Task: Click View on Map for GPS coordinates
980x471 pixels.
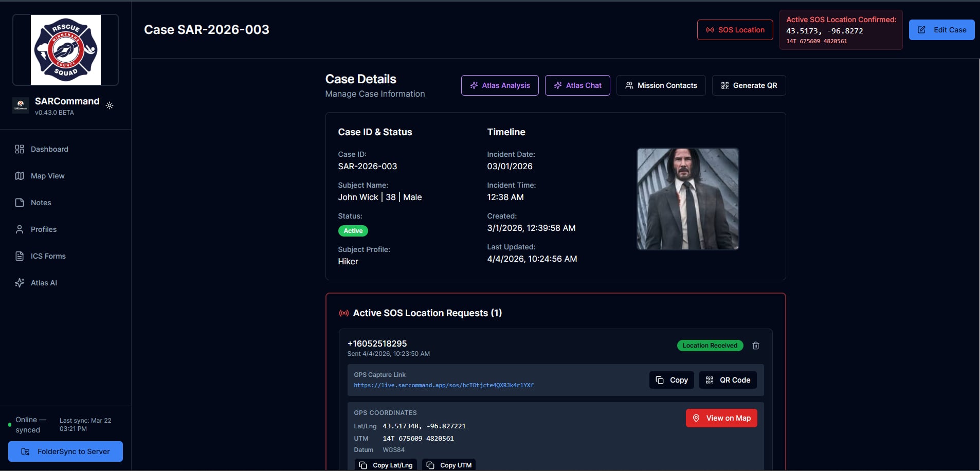Action: click(721, 418)
